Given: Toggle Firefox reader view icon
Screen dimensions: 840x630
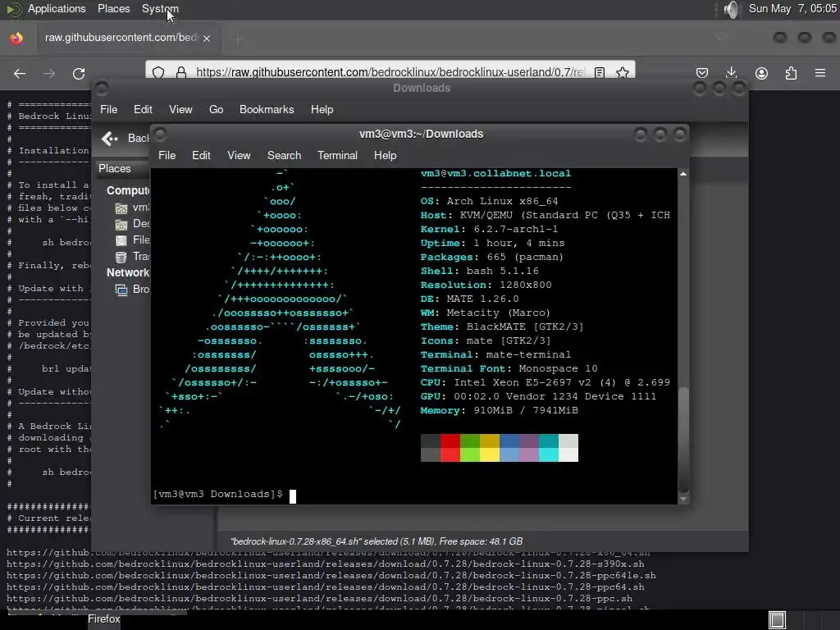Looking at the screenshot, I should click(600, 72).
